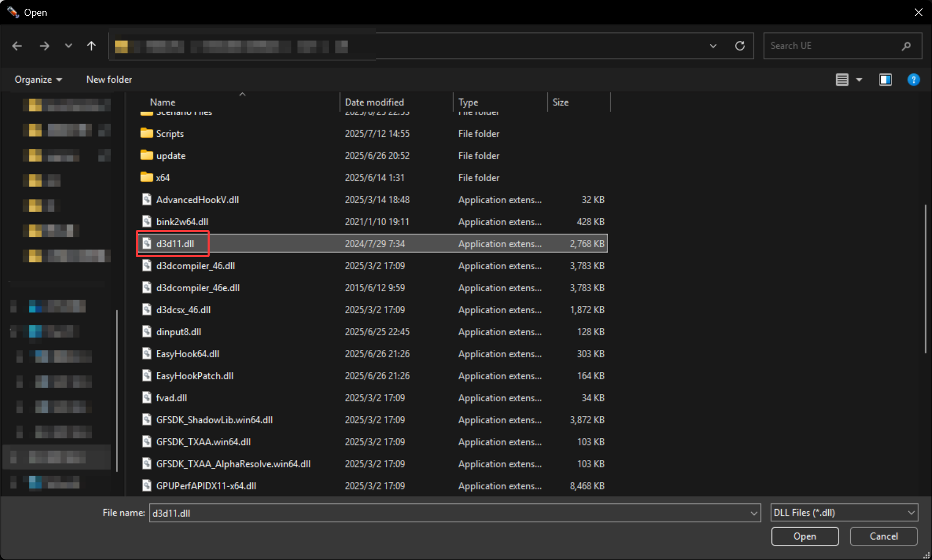
Task: Expand the view options arrow
Action: pyautogui.click(x=859, y=80)
